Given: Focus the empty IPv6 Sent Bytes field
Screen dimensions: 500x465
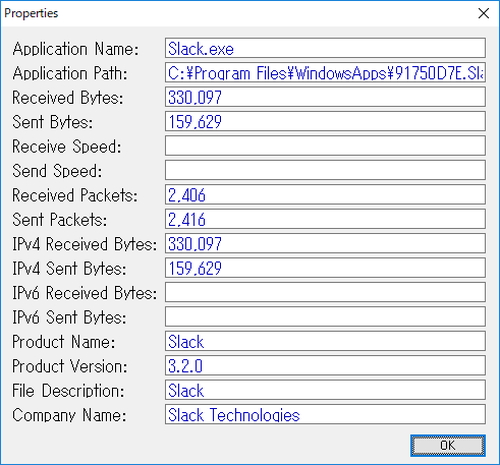Looking at the screenshot, I should tap(325, 317).
